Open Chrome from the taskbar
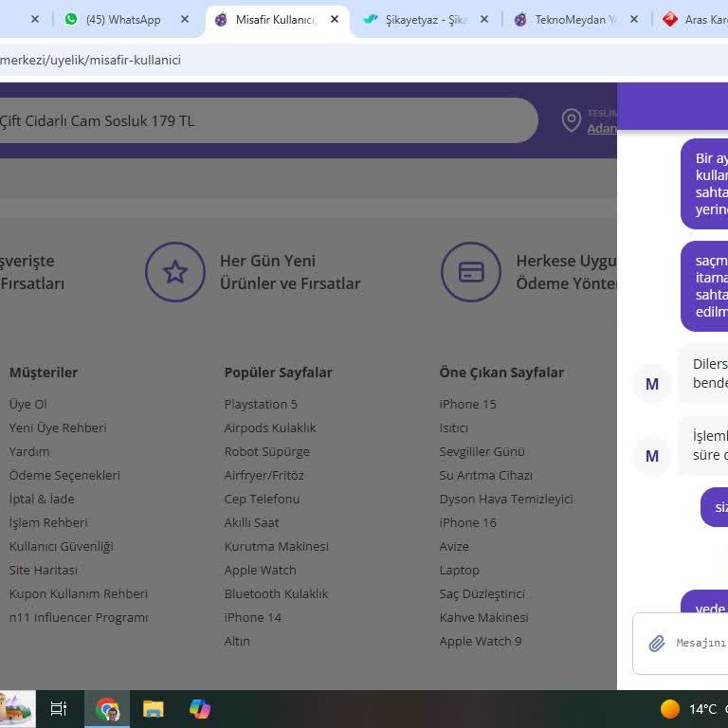The image size is (728, 728). 107,709
